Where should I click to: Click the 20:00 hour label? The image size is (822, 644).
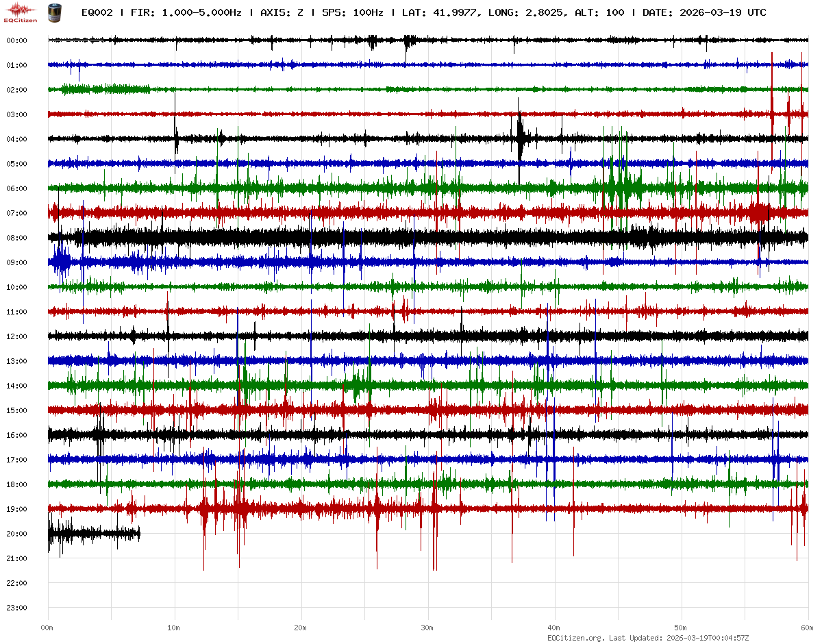click(x=16, y=534)
